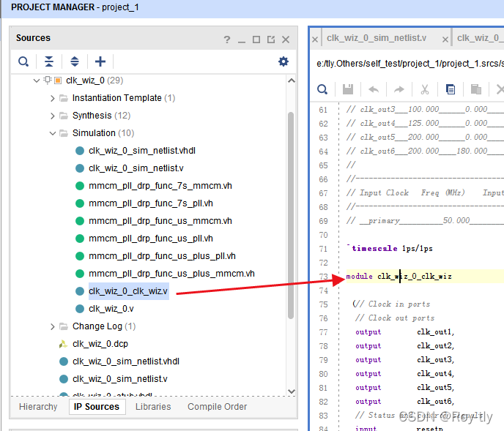Image resolution: width=504 pixels, height=431 pixels.
Task: Click the output clk_out6 code line
Action: (404, 402)
